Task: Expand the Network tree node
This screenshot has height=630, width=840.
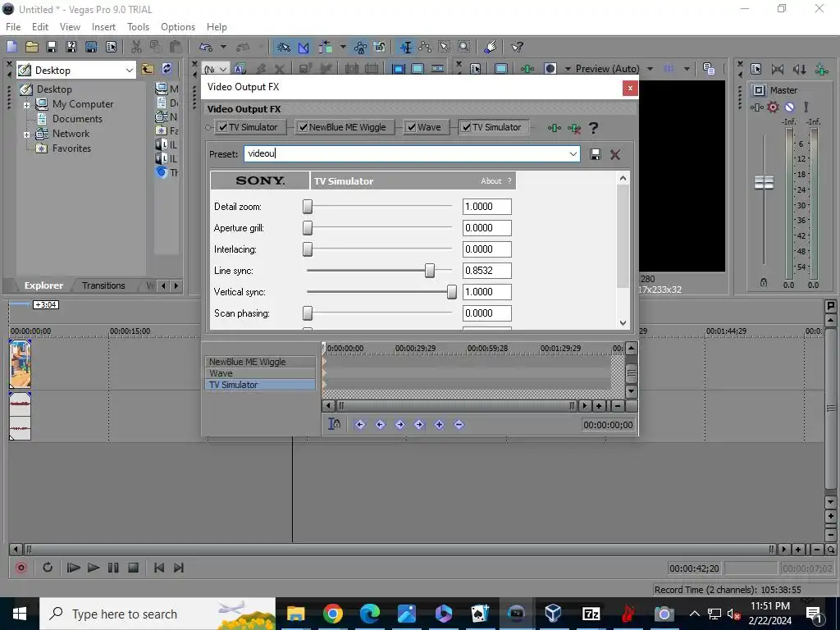Action: 26,135
